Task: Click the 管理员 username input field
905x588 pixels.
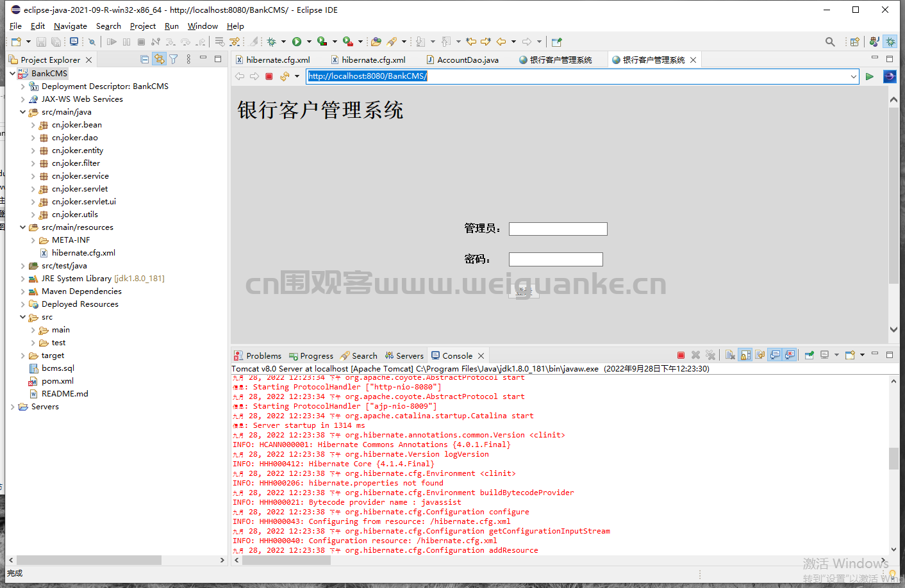Action: click(x=558, y=229)
